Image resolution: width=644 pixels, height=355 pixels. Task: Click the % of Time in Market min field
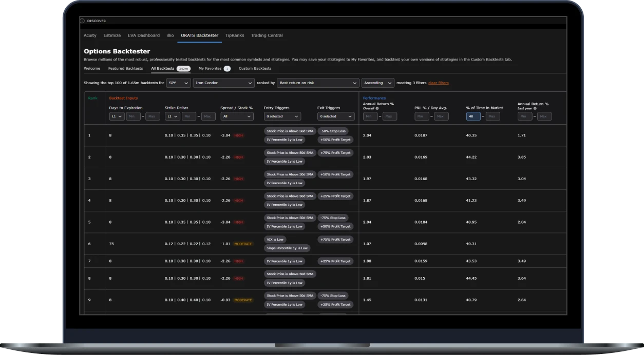pyautogui.click(x=473, y=116)
